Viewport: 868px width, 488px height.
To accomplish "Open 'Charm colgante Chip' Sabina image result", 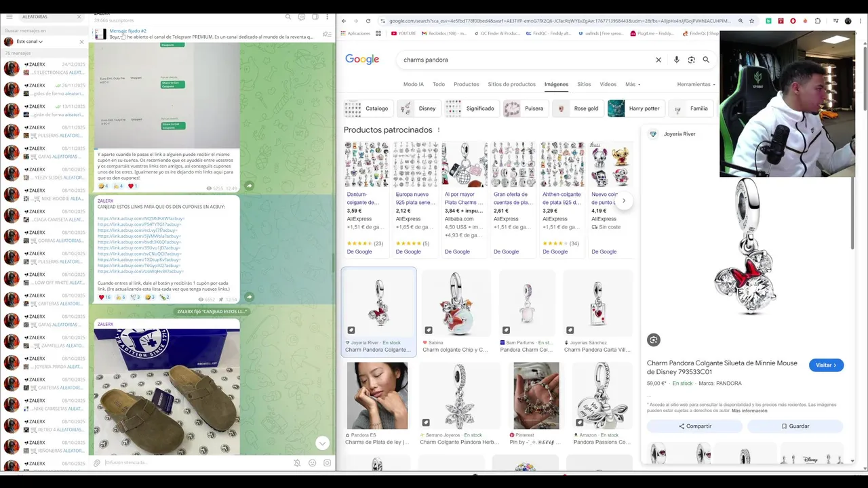I will pos(456,311).
